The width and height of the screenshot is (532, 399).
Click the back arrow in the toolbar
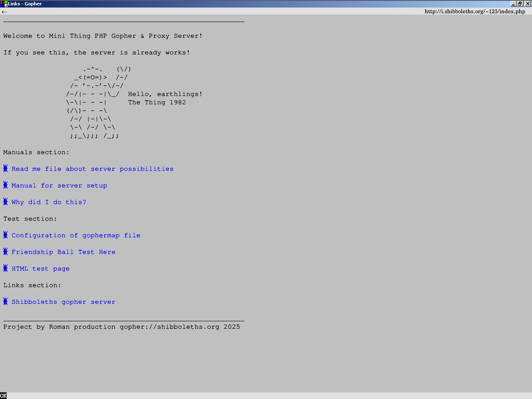[4, 12]
